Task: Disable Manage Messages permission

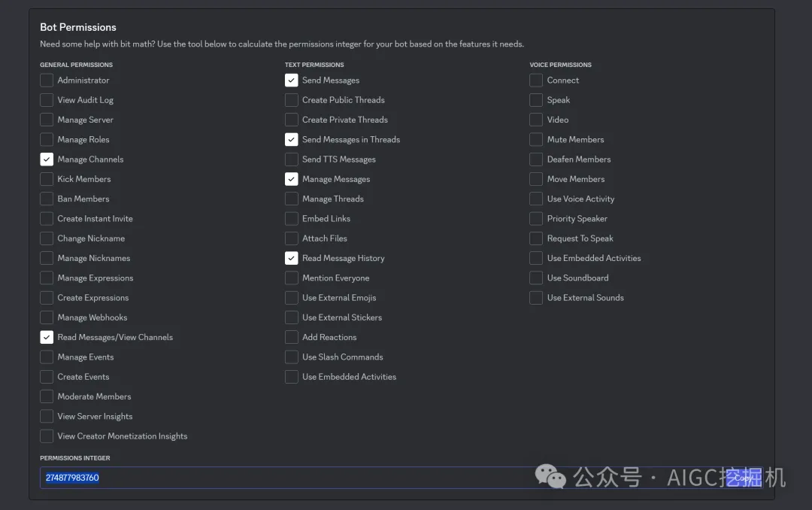Action: (292, 178)
